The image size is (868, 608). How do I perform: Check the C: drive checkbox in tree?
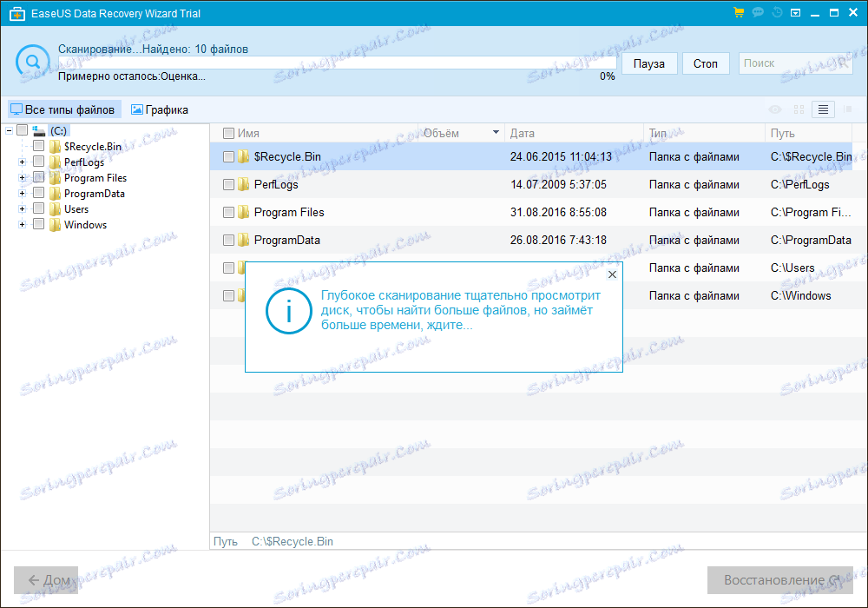(23, 130)
